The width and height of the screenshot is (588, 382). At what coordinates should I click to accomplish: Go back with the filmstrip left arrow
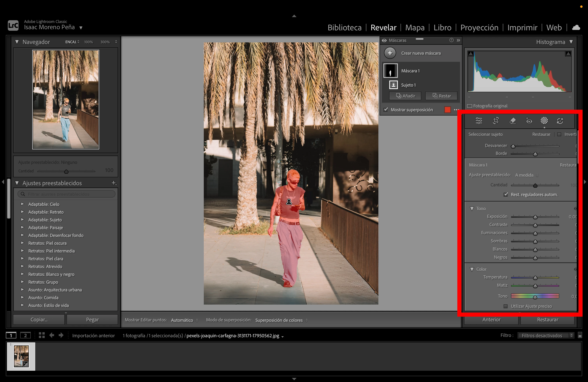pos(52,335)
